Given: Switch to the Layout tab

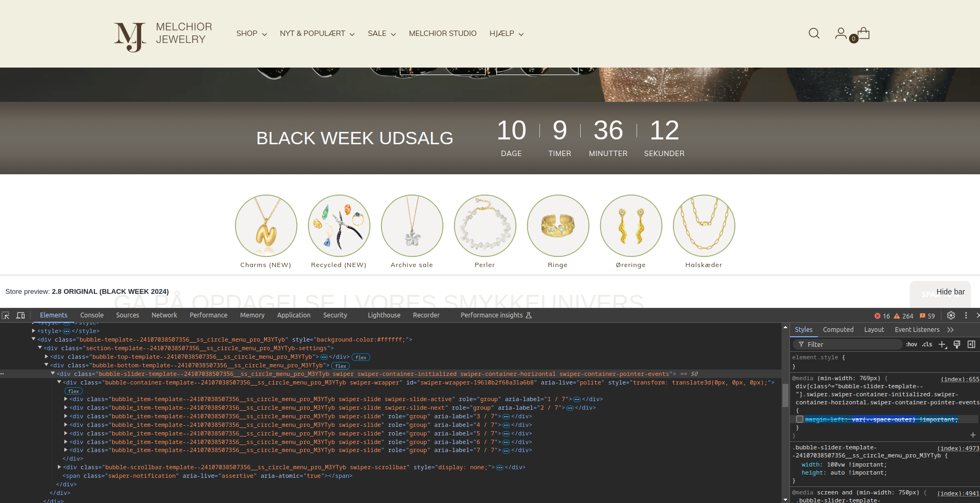Looking at the screenshot, I should click(874, 330).
